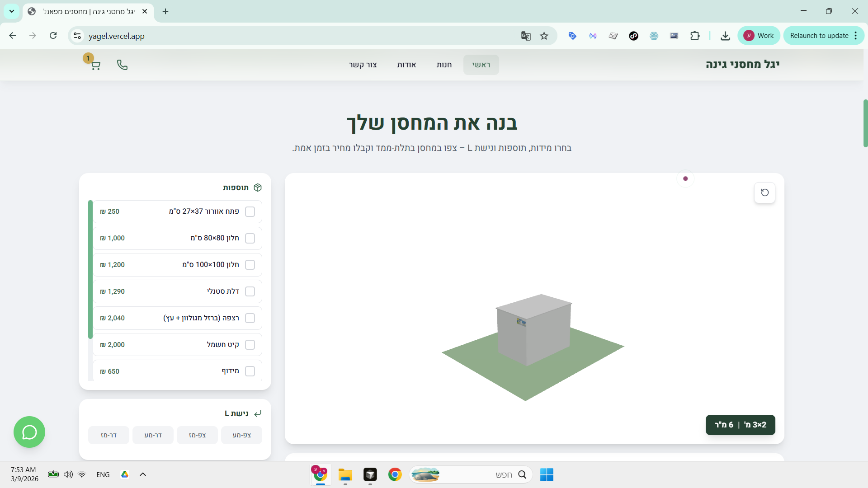Click the phone contact icon
The width and height of the screenshot is (868, 488).
click(x=122, y=65)
